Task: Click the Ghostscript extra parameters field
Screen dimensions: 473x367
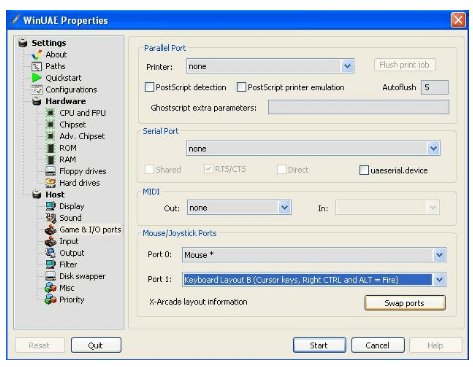Action: coord(358,108)
